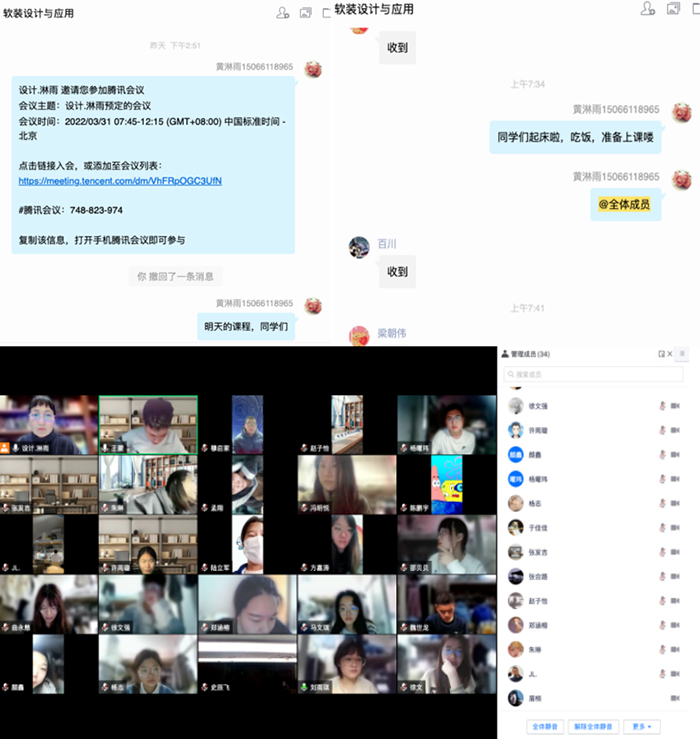Toggle microphone for member 徐文强 in list

pyautogui.click(x=662, y=406)
